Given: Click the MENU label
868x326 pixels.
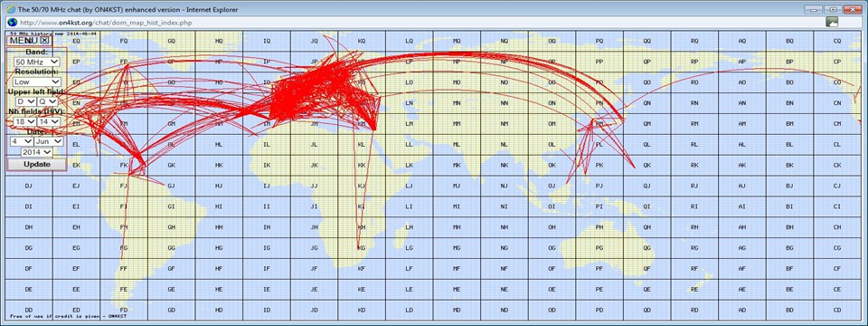Looking at the screenshot, I should [24, 40].
